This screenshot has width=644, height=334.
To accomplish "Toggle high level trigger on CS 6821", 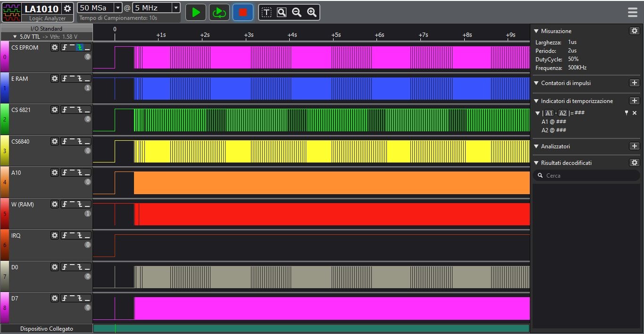I will [72, 110].
